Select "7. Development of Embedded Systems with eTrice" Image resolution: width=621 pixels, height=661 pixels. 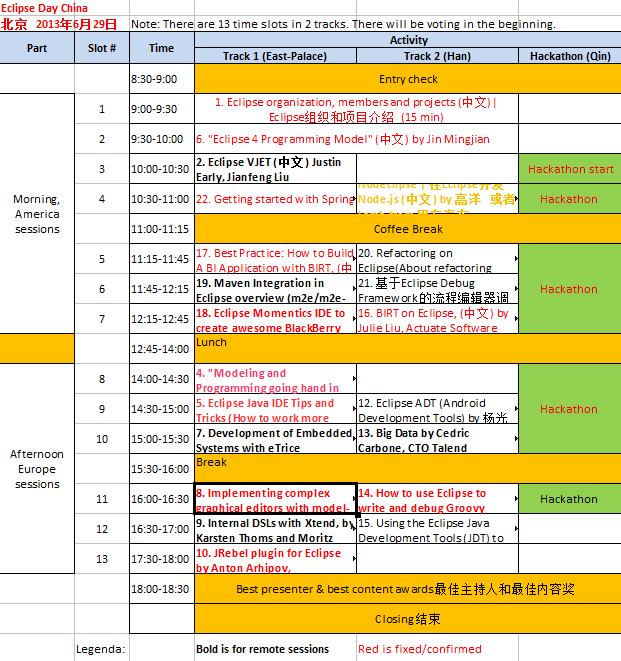coord(275,438)
